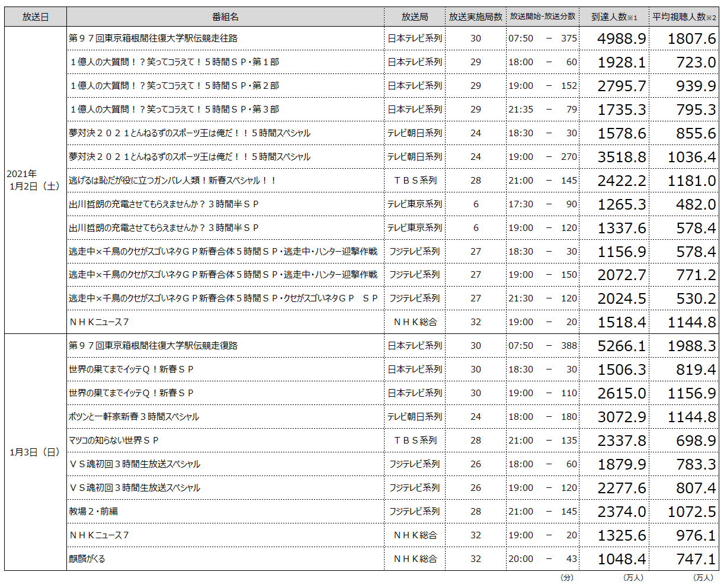This screenshot has width=727, height=588.
Task: Click the 箱根駅伝往路 program title cell
Action: [x=225, y=38]
